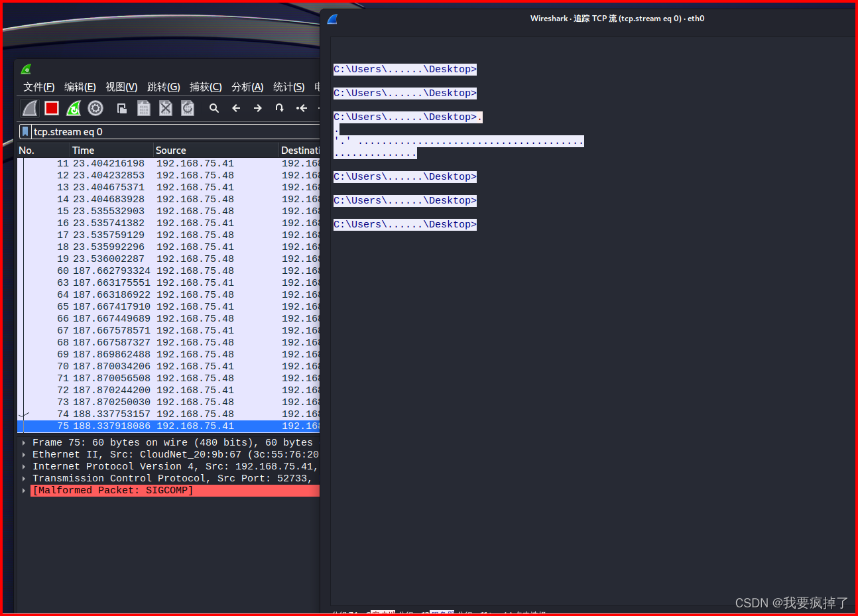
Task: Expand the Ethernet II details row
Action: (24, 454)
